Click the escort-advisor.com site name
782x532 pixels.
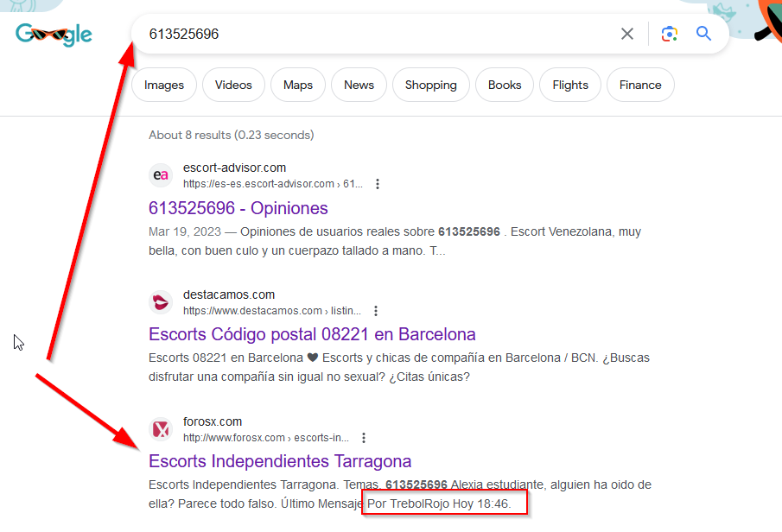[x=234, y=168]
